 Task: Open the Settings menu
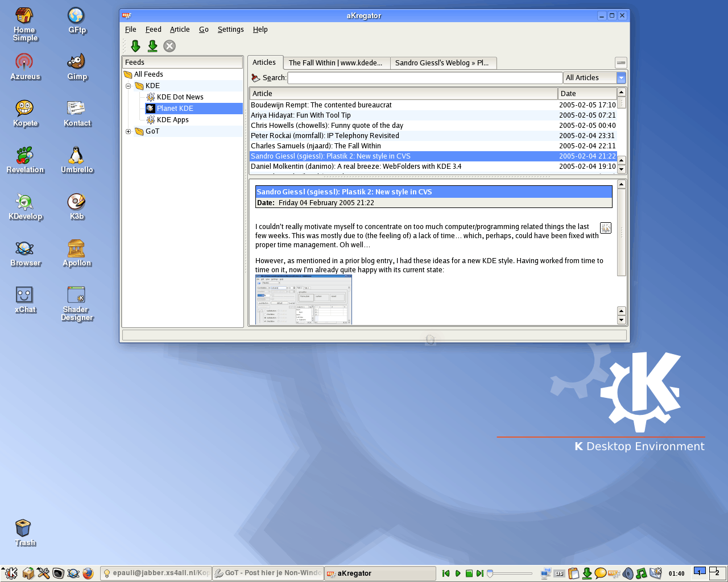point(231,30)
